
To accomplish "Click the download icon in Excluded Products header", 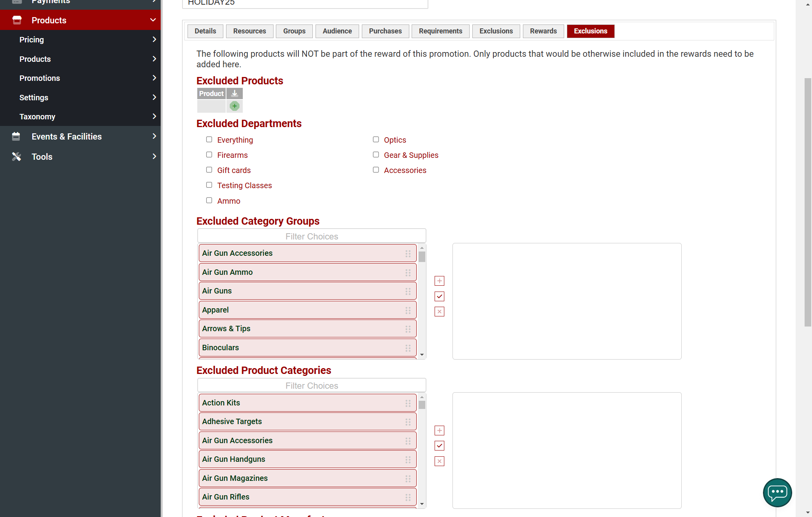I will coord(235,94).
